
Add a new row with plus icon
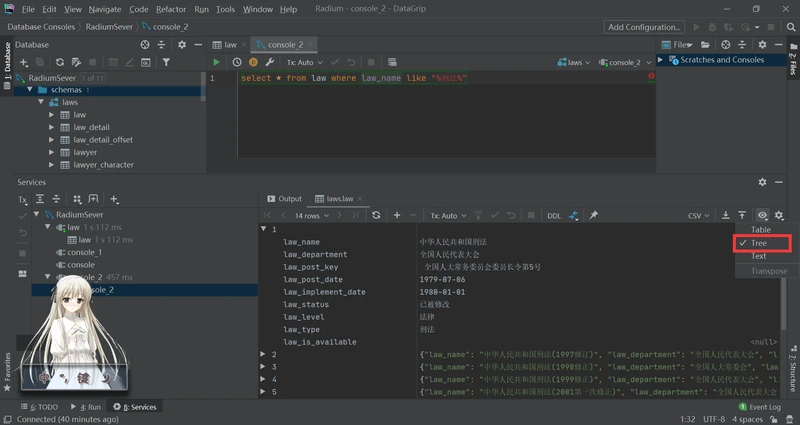(396, 215)
